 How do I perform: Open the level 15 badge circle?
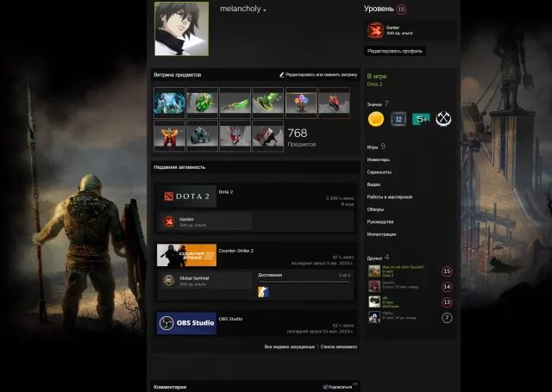click(401, 9)
